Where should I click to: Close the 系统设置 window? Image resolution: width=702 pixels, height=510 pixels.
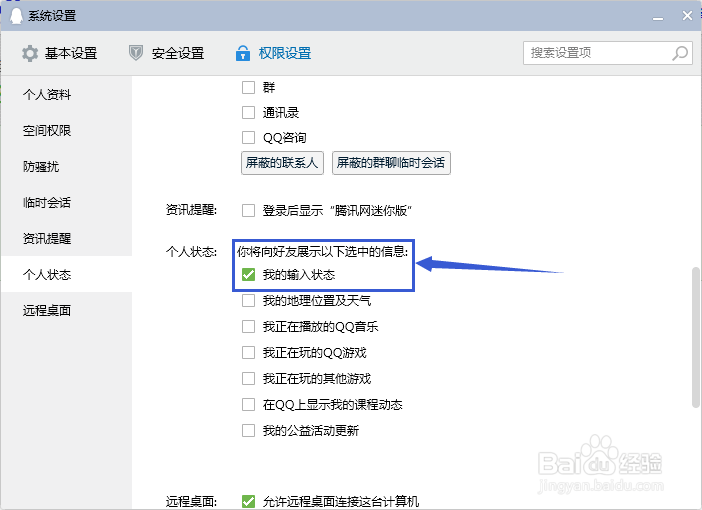[687, 16]
